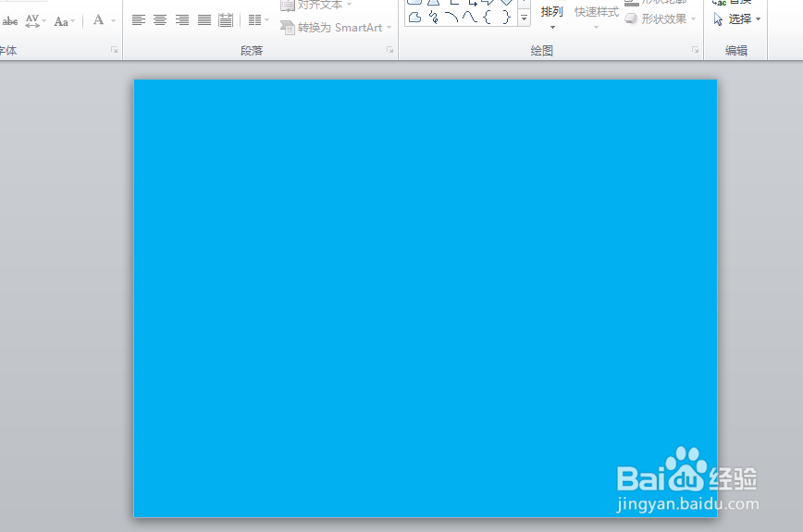803x532 pixels.
Task: Center the paragraph text
Action: [x=160, y=20]
